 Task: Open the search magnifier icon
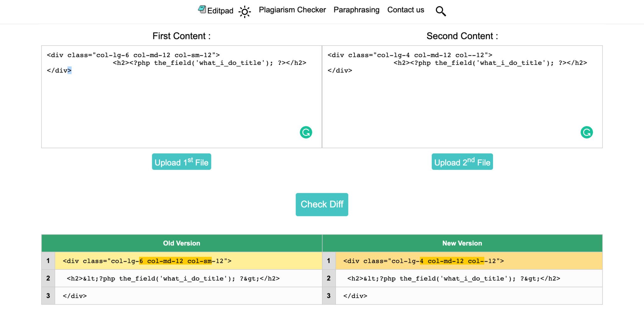(441, 11)
